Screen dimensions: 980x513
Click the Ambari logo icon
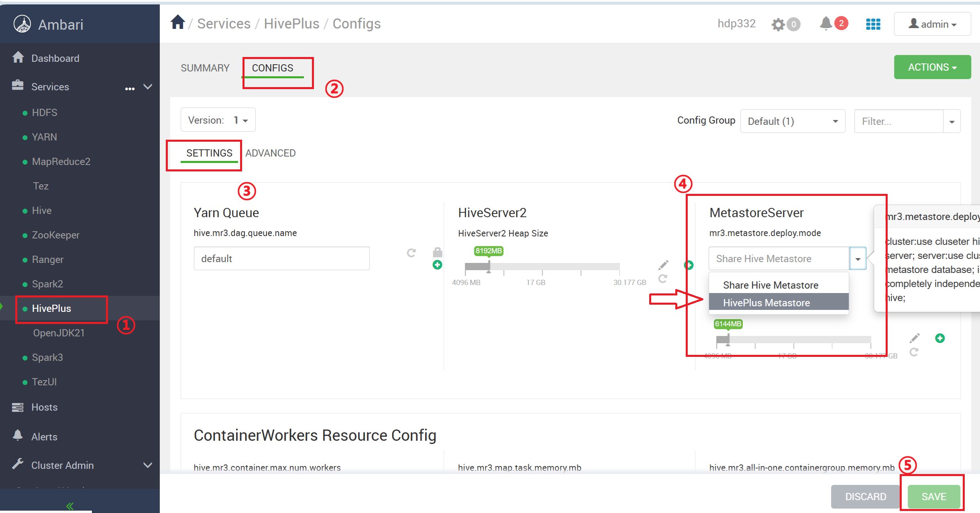22,24
